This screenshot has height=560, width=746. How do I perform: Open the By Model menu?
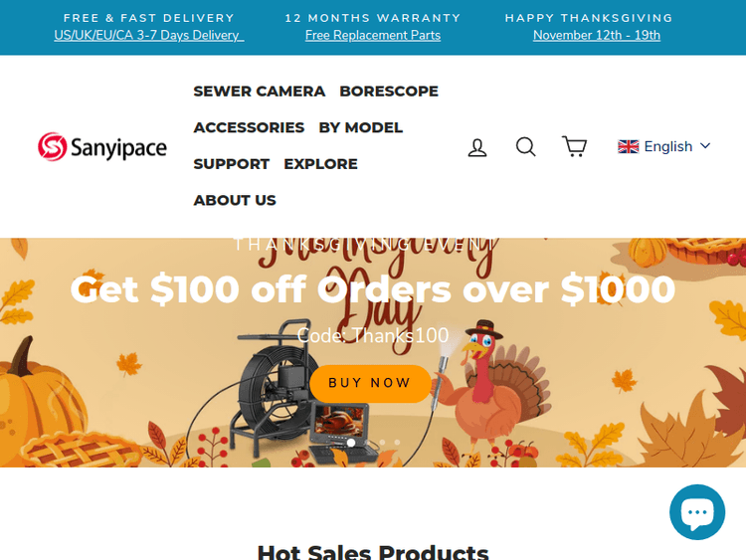tap(361, 127)
